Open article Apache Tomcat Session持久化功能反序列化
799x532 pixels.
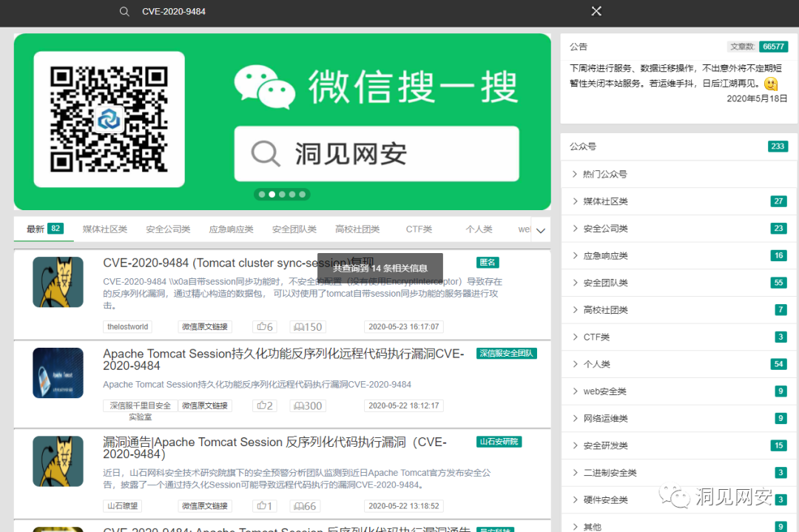click(283, 360)
